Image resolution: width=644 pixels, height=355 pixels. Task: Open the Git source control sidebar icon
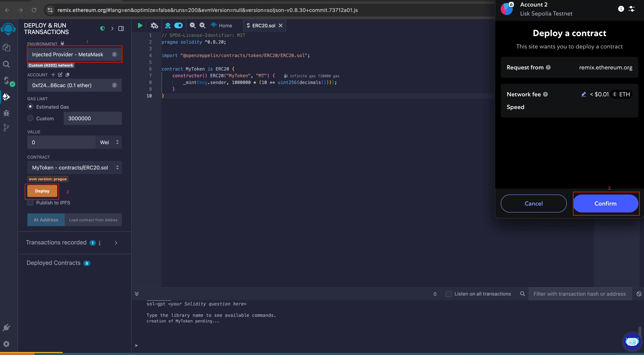[x=6, y=128]
